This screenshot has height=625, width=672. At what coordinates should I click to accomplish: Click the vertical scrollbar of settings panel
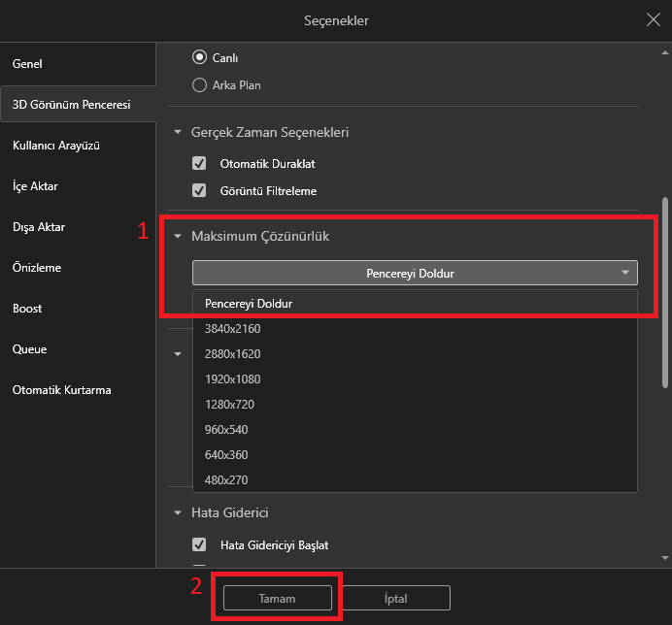tap(665, 281)
